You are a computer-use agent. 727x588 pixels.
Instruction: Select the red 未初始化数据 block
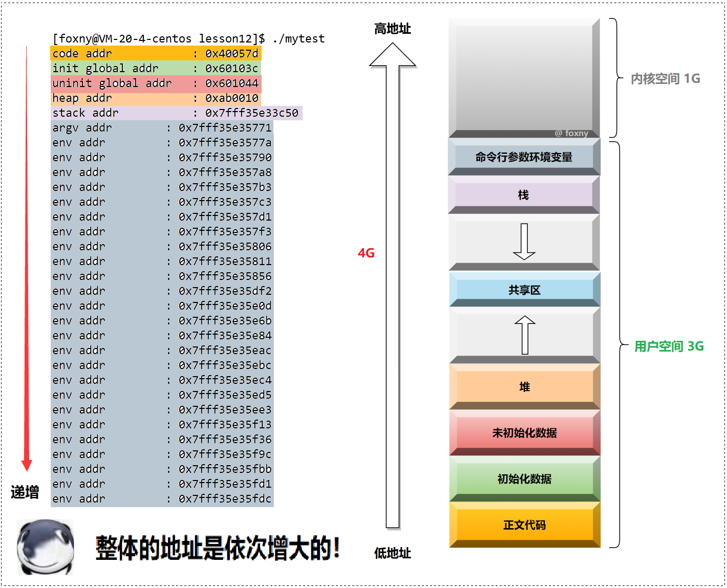coord(524,433)
